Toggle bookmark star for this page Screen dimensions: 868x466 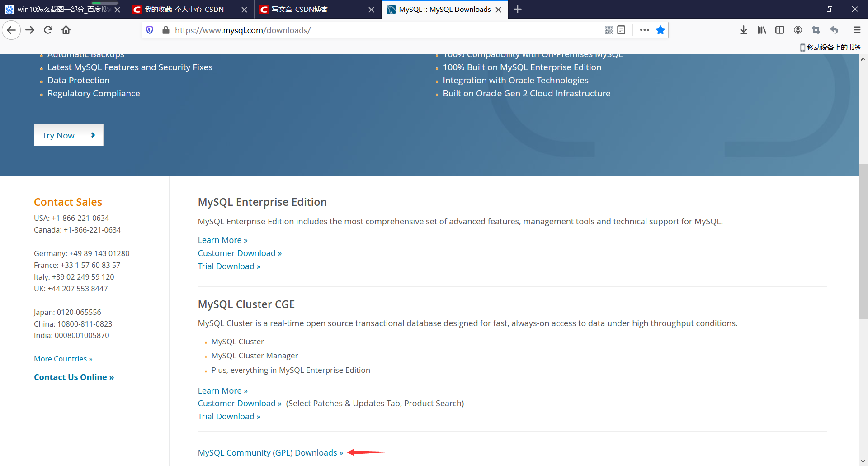click(660, 30)
